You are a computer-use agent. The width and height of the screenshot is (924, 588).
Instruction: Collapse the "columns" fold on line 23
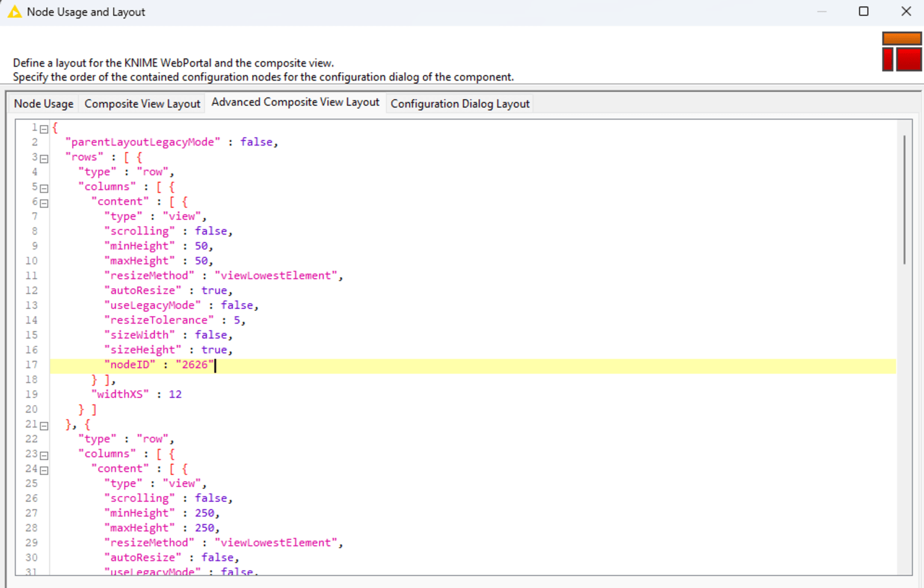pos(44,455)
